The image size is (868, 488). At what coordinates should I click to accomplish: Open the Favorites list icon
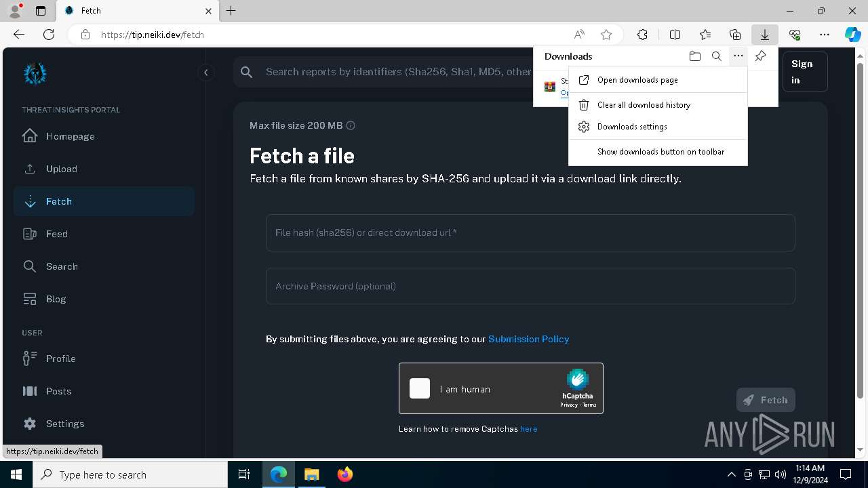tap(705, 35)
